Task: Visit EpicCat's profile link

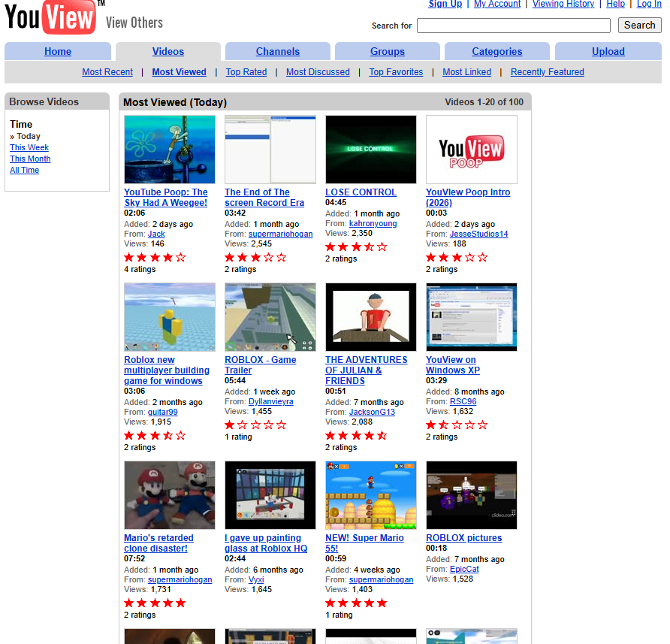Action: (x=464, y=569)
